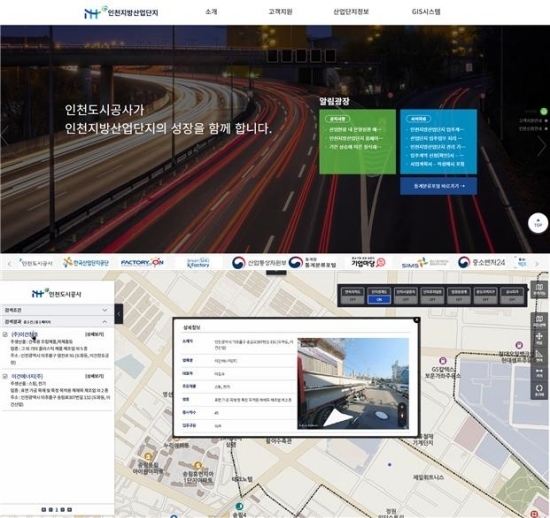Click the reset refresh map icon

coord(539,390)
